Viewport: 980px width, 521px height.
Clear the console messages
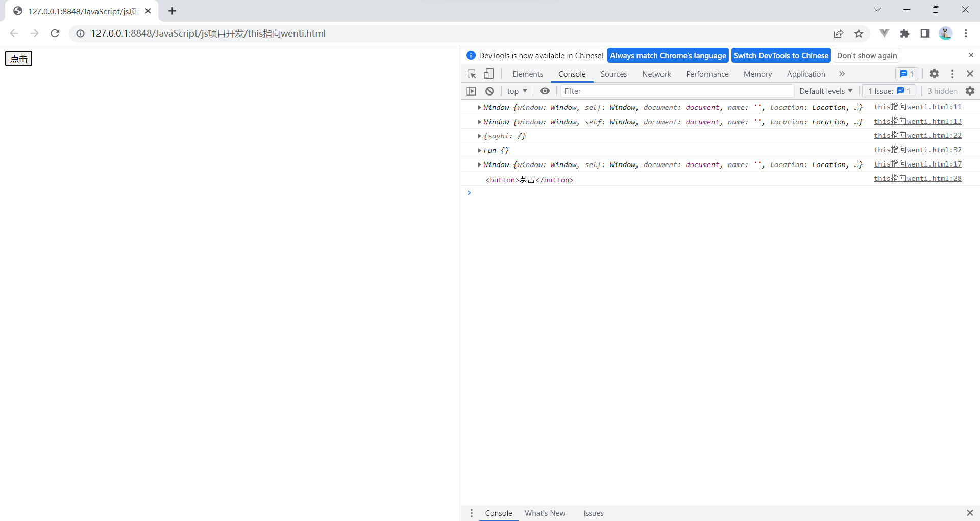coord(489,91)
